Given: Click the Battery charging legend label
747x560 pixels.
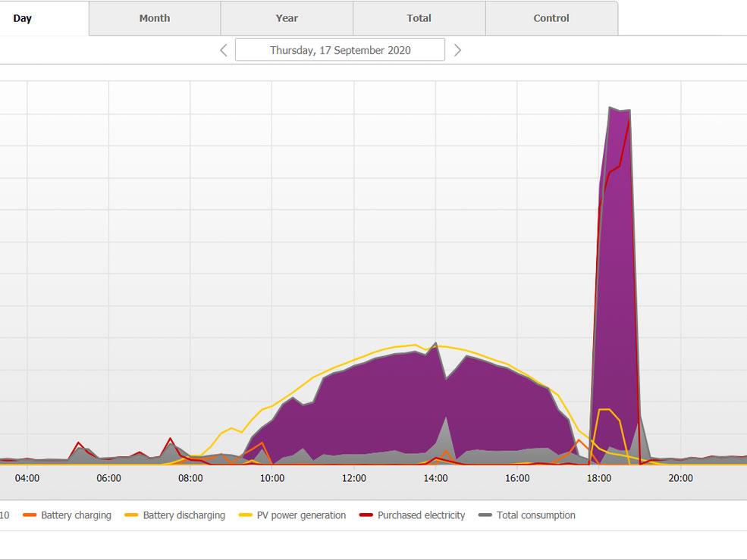Looking at the screenshot, I should (x=76, y=515).
